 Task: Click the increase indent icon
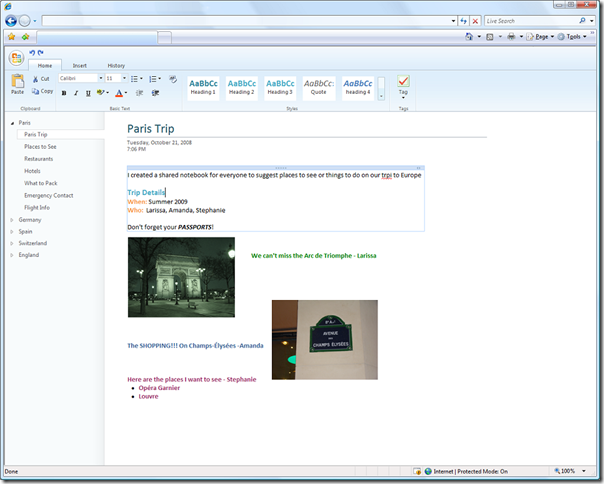155,93
